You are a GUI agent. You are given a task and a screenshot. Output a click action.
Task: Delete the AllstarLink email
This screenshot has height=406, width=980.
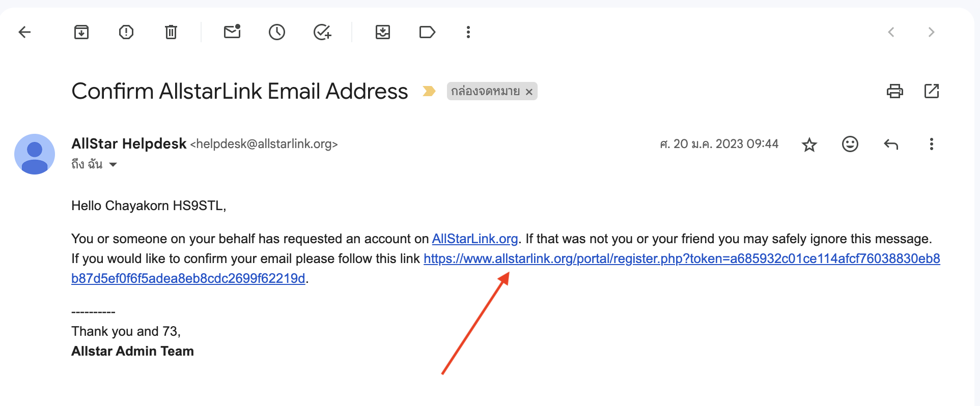point(171,33)
